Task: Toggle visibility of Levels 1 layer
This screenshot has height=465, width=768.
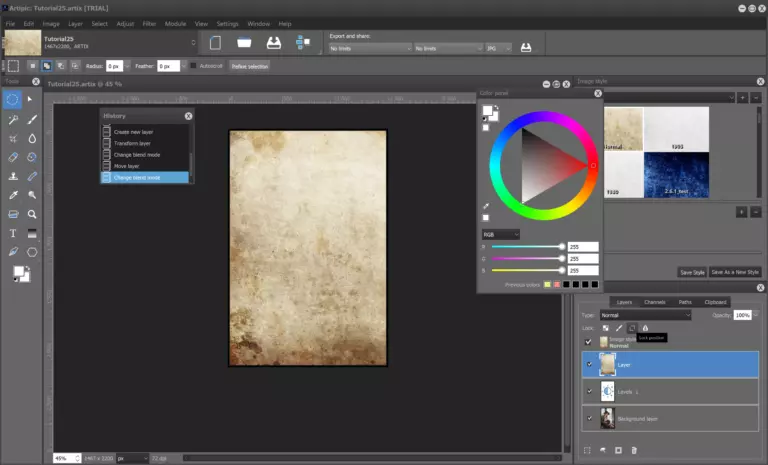Action: click(x=589, y=391)
